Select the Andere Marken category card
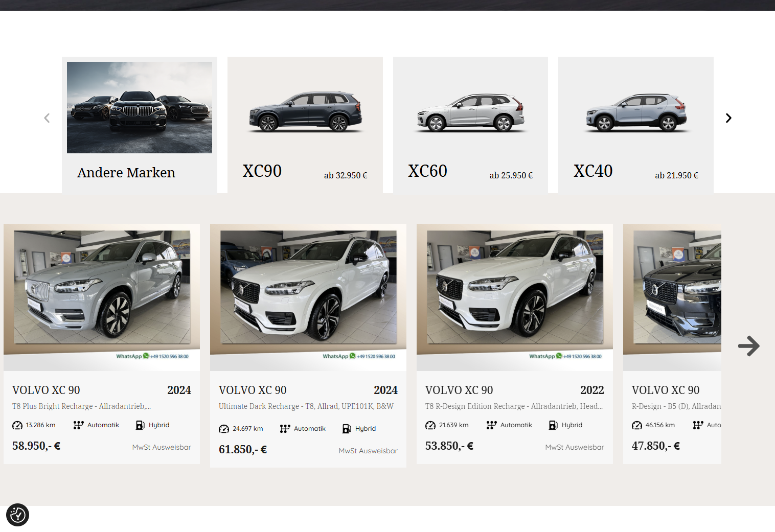This screenshot has width=775, height=532. coord(139,124)
